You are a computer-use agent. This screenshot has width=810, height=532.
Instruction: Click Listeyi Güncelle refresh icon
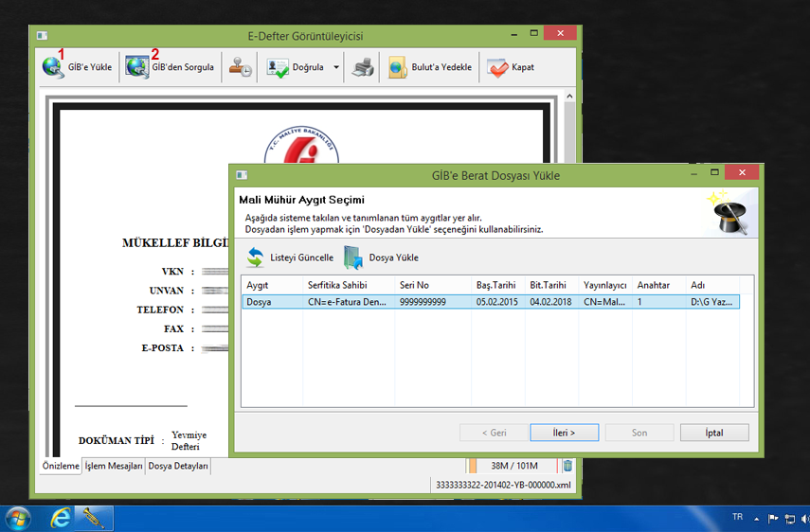[x=256, y=257]
